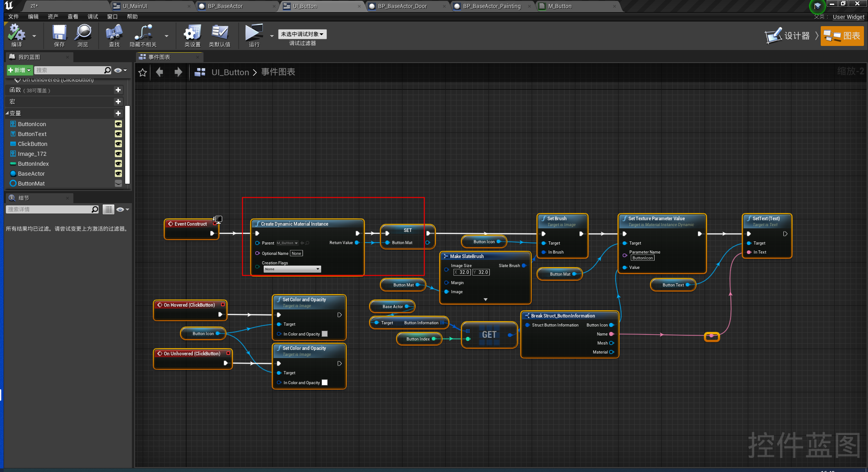Click the green 新增 add button
This screenshot has width=868, height=472.
click(x=19, y=70)
